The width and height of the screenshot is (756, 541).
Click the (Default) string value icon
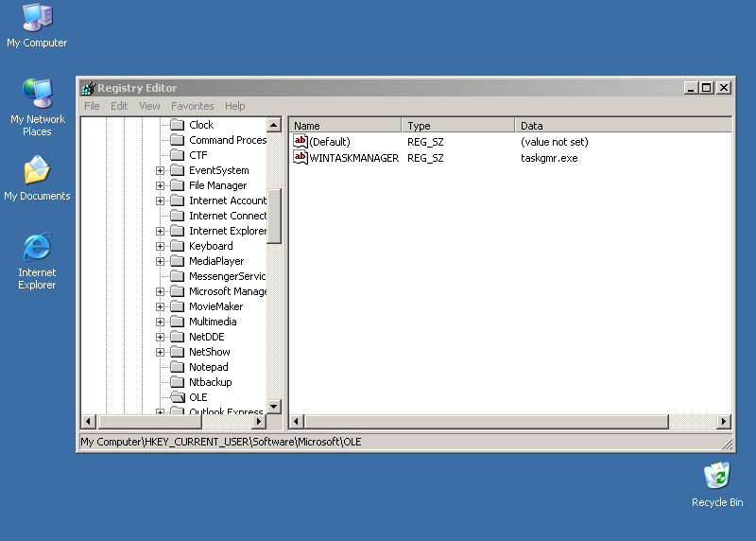pyautogui.click(x=301, y=142)
